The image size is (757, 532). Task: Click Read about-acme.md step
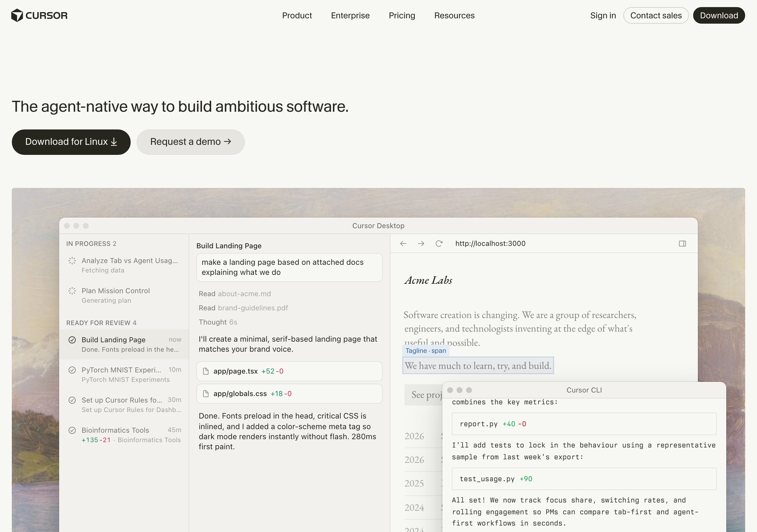click(x=235, y=294)
